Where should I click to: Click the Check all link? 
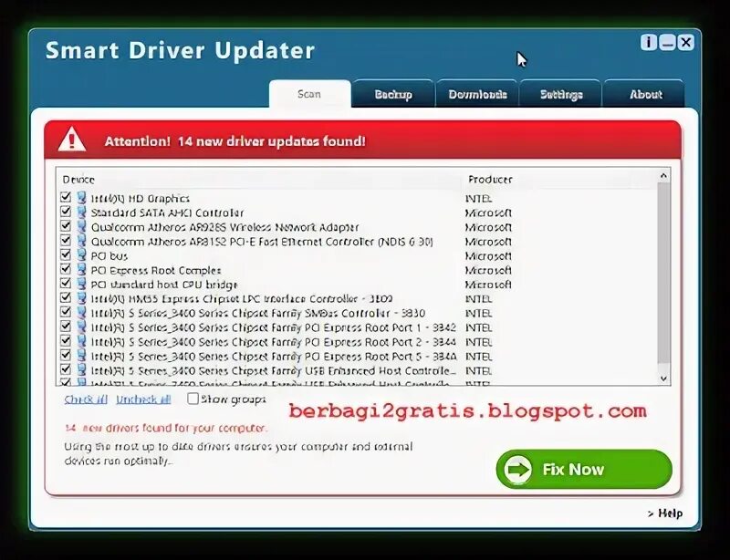tap(86, 399)
